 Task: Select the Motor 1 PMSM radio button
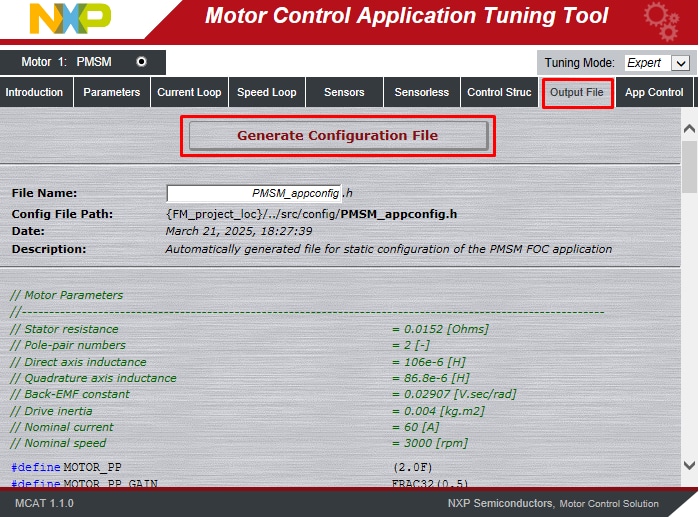(x=141, y=62)
